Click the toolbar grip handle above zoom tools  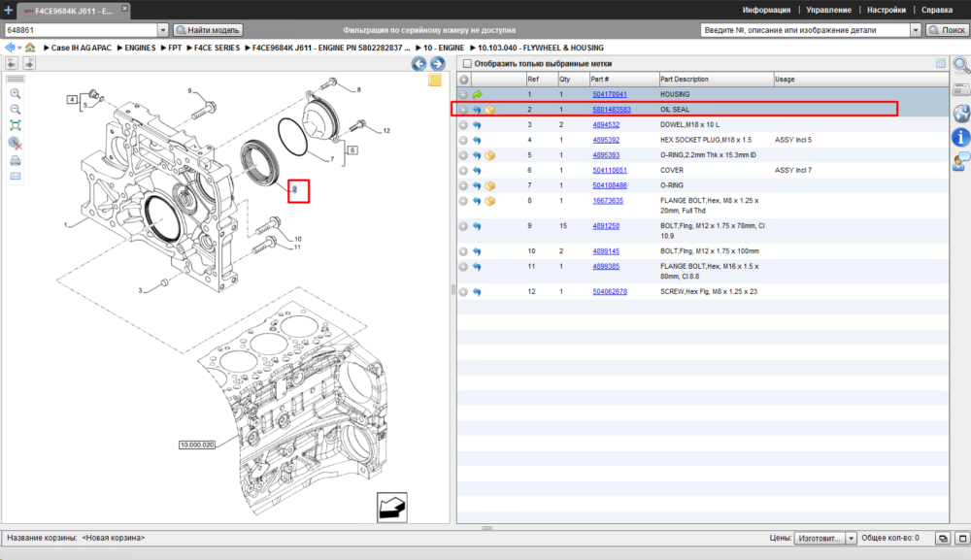(16, 80)
